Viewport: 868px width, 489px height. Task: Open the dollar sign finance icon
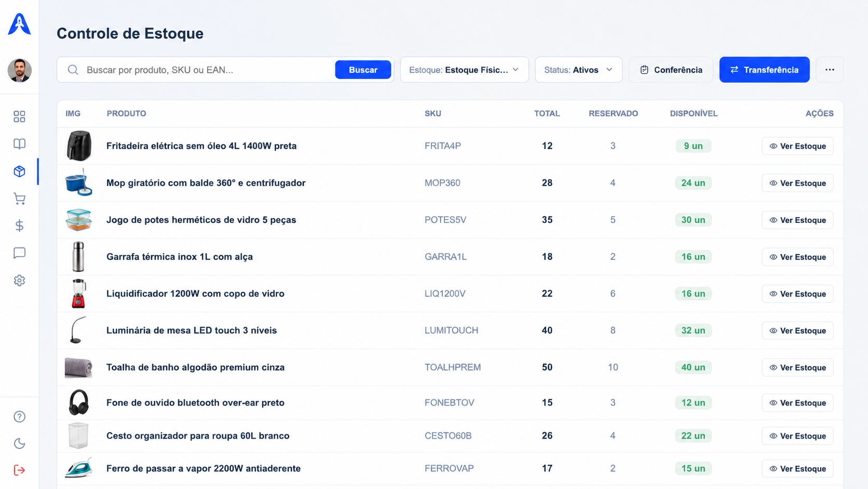pyautogui.click(x=19, y=226)
